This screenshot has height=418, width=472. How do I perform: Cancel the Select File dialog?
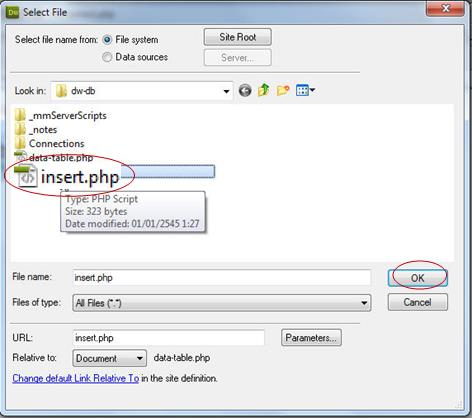point(418,302)
